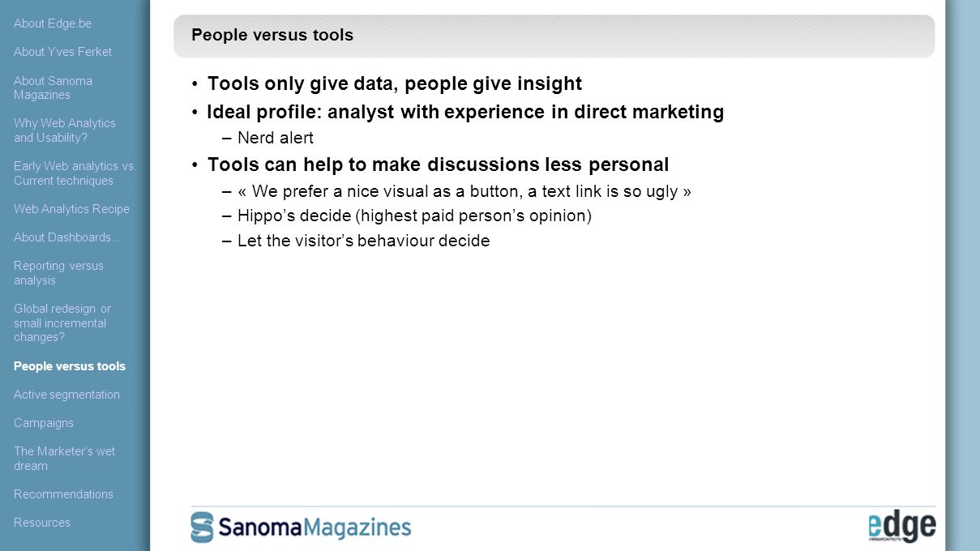980x551 pixels.
Task: Go to About Yves Ferket
Action: click(62, 52)
